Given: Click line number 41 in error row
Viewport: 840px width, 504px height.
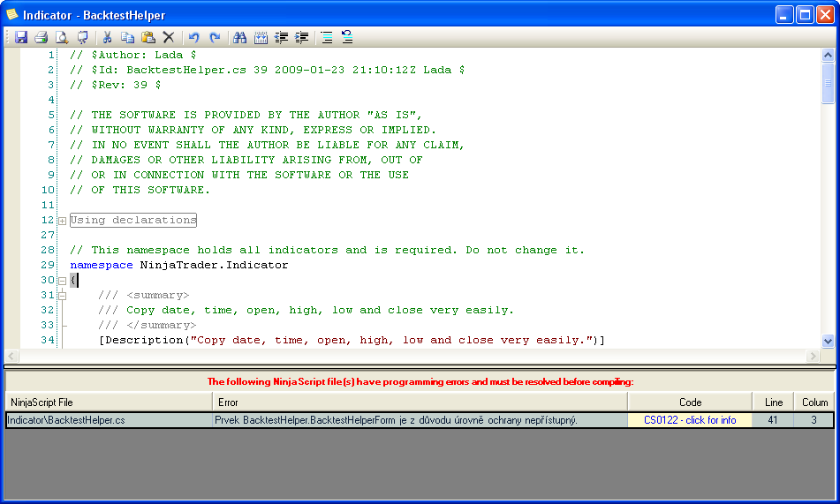Looking at the screenshot, I should (x=773, y=420).
